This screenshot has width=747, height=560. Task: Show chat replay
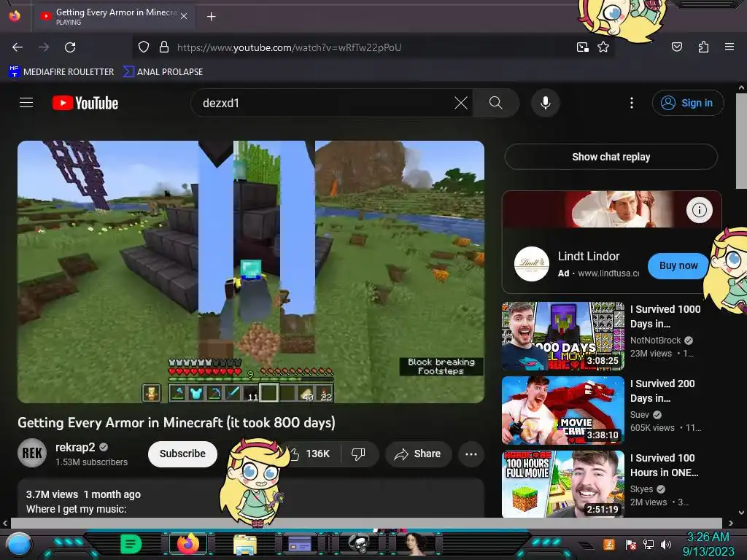pyautogui.click(x=611, y=157)
